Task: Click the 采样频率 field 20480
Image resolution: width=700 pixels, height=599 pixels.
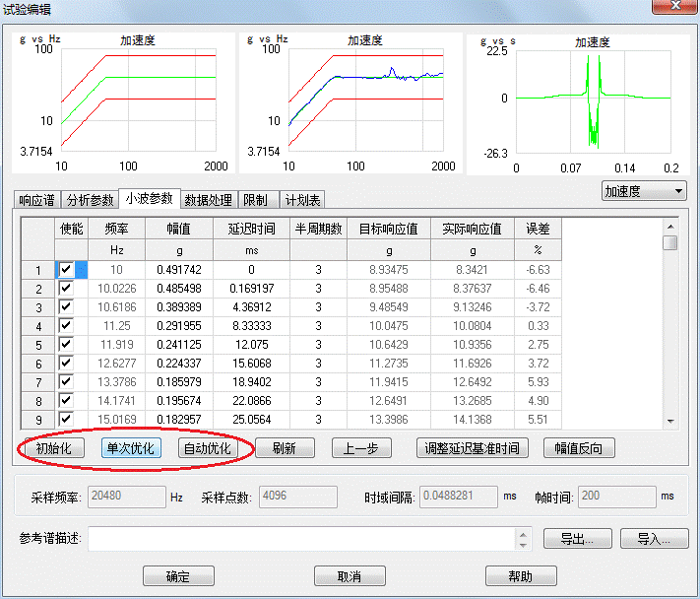Action: pyautogui.click(x=127, y=497)
